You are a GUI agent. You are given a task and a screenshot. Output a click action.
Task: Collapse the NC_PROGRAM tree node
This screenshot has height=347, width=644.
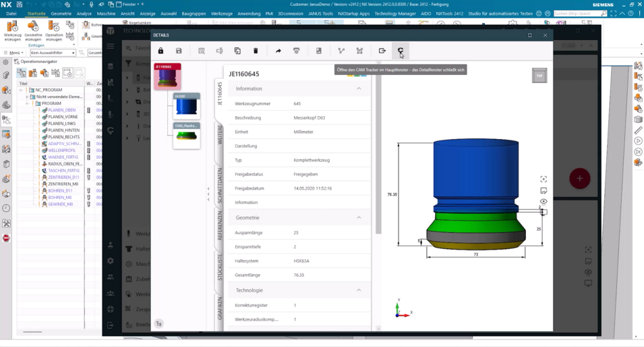(21, 90)
